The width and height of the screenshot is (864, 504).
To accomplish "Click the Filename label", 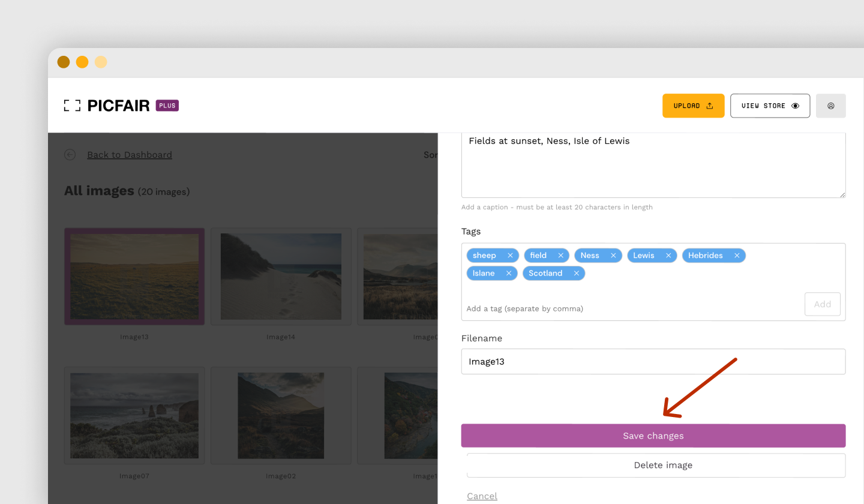I will [482, 338].
